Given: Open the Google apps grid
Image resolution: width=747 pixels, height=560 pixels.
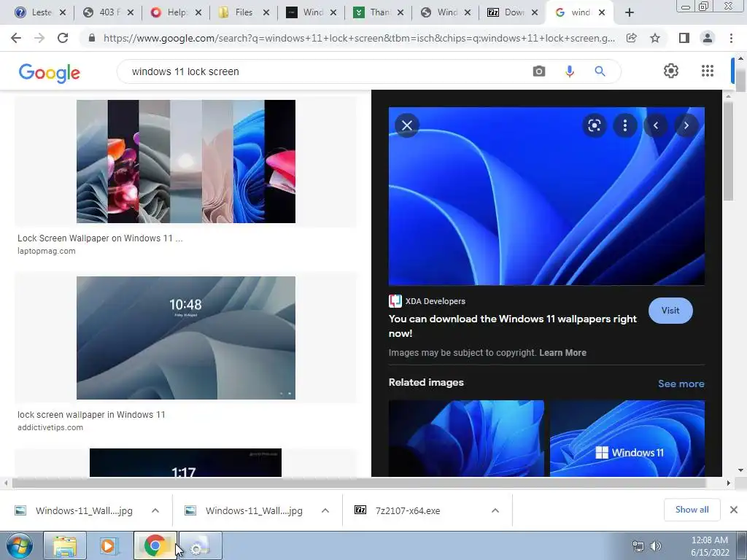Looking at the screenshot, I should (x=708, y=71).
